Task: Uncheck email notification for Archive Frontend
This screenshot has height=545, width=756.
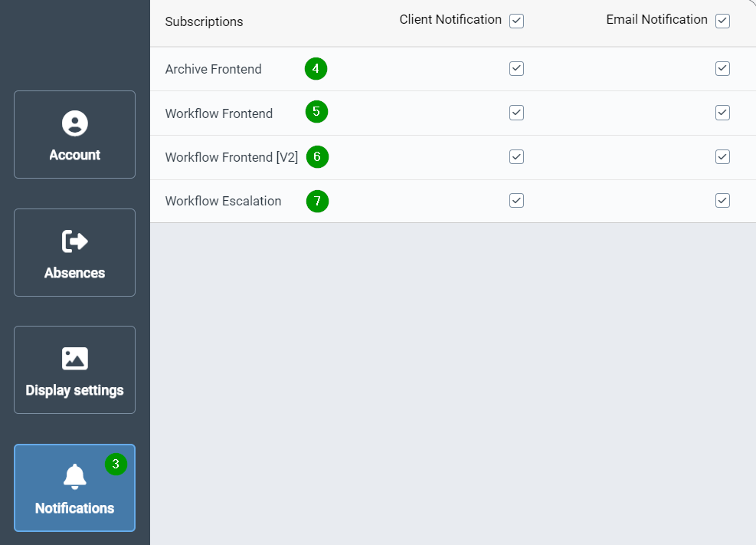Action: pyautogui.click(x=722, y=69)
